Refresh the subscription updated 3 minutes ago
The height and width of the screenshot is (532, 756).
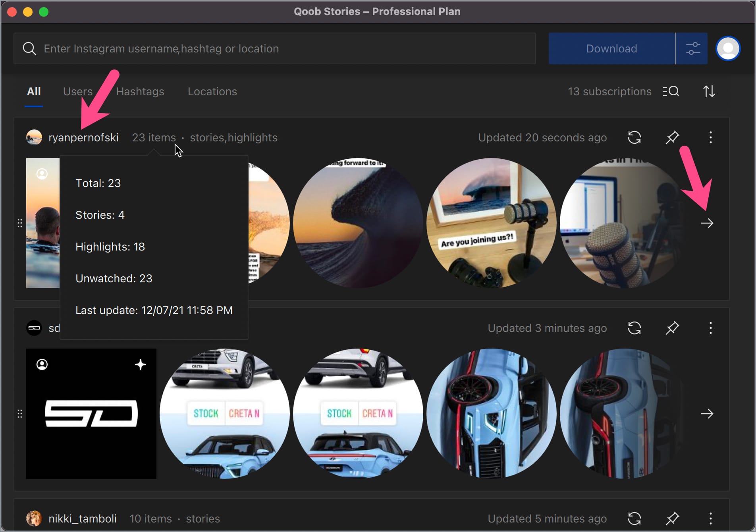(634, 328)
